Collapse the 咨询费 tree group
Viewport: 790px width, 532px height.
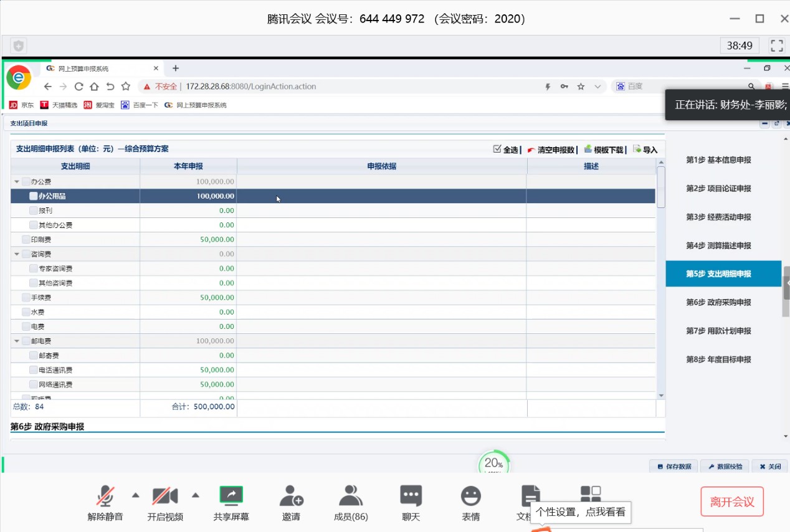(17, 254)
